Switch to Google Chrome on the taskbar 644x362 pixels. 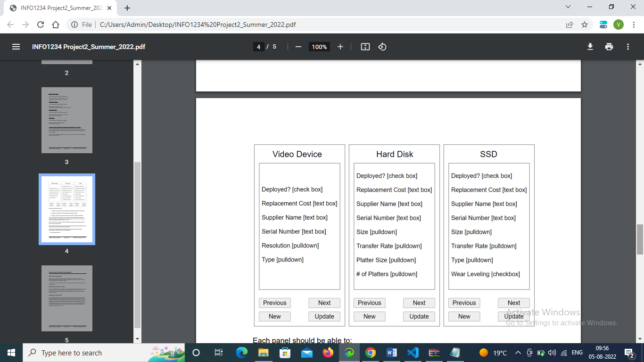tap(371, 353)
